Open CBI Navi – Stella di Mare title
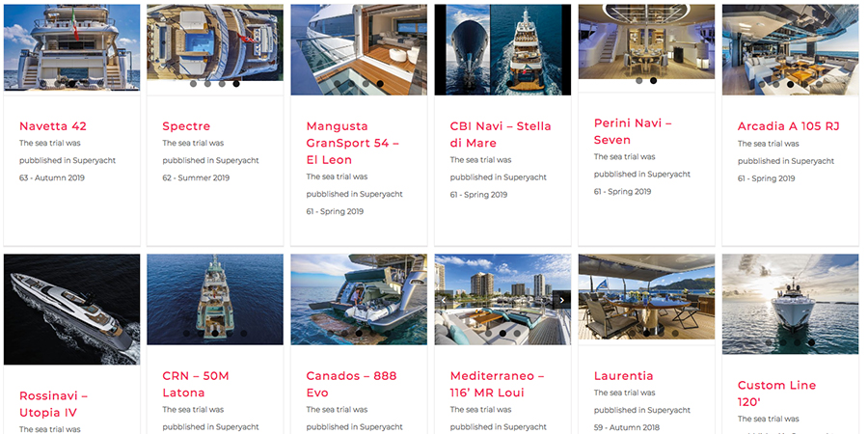The height and width of the screenshot is (434, 868). (501, 134)
